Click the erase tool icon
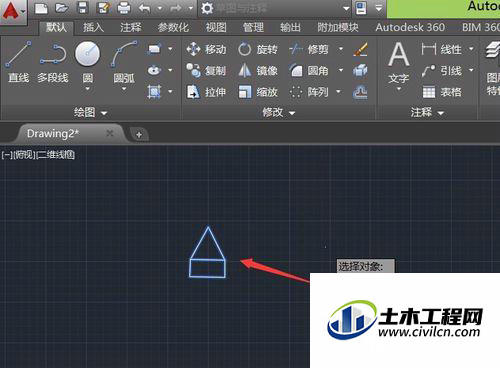The image size is (500, 368). [x=360, y=49]
